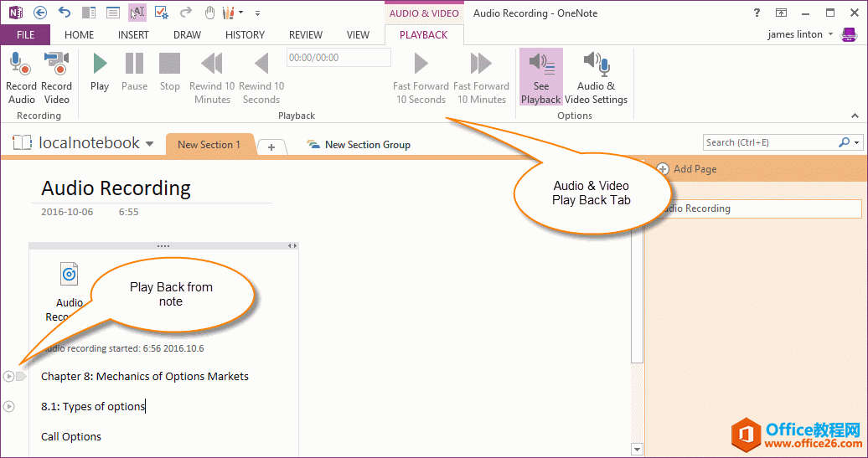Viewport: 868px width, 458px height.
Task: Click the Back arrow in quick access toolbar
Action: click(40, 13)
